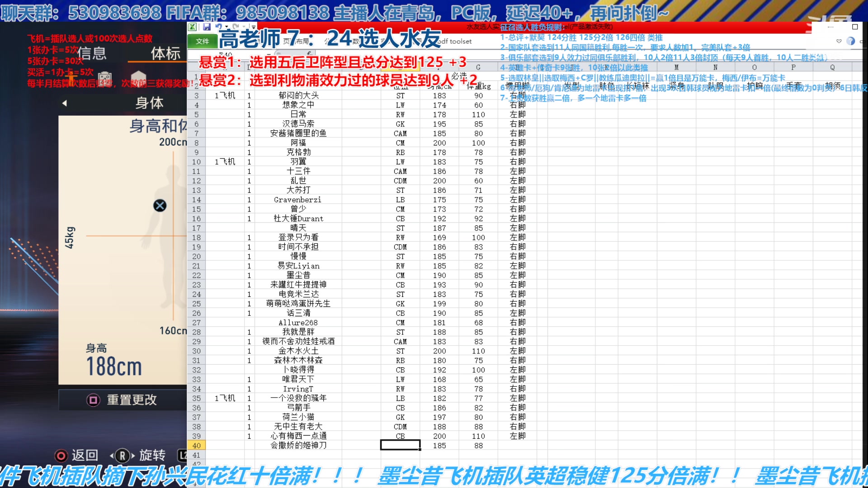The height and width of the screenshot is (488, 868).
Task: Select the tactics clipboard icon
Action: coord(104,79)
